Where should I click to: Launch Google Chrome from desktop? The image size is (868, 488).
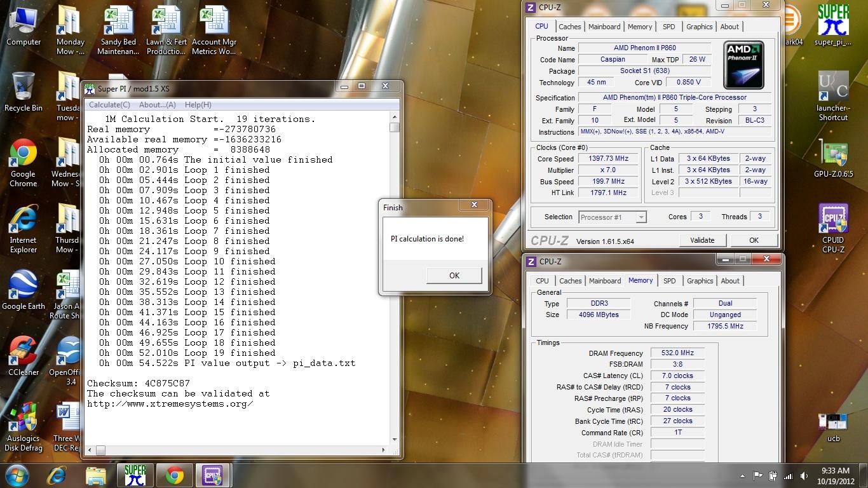click(x=23, y=163)
